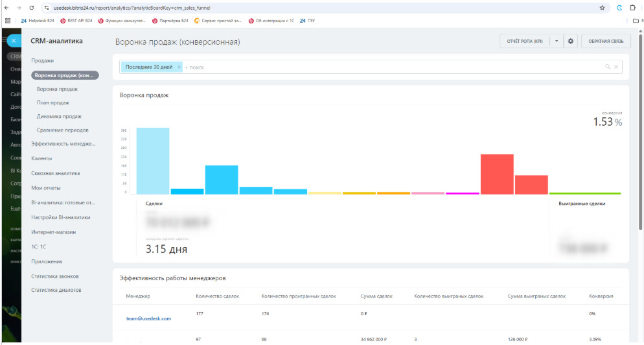Open the Функции калькулят... bookmark
644x345 pixels.
coord(122,21)
